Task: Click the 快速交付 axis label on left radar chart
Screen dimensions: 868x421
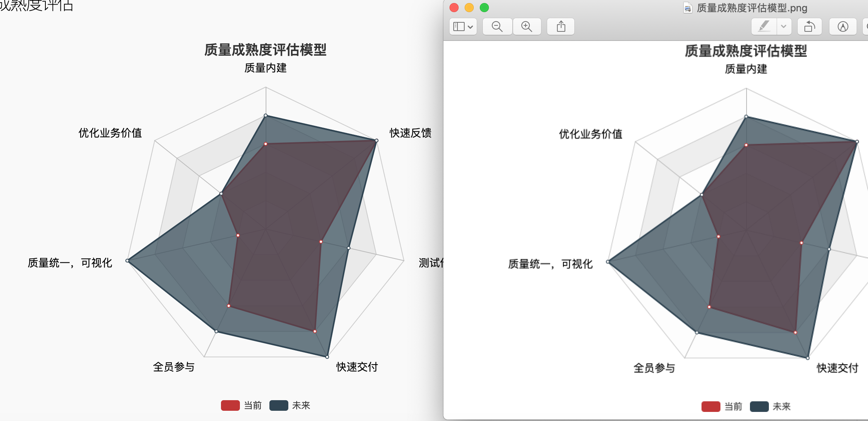Action: point(357,367)
